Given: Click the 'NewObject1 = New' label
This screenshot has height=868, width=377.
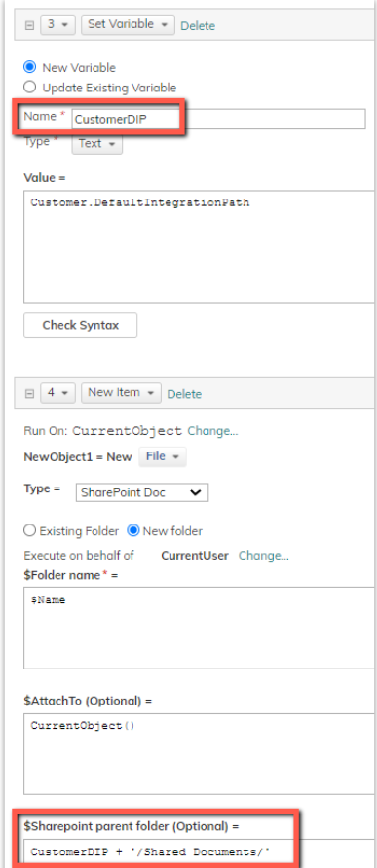Looking at the screenshot, I should (x=78, y=456).
